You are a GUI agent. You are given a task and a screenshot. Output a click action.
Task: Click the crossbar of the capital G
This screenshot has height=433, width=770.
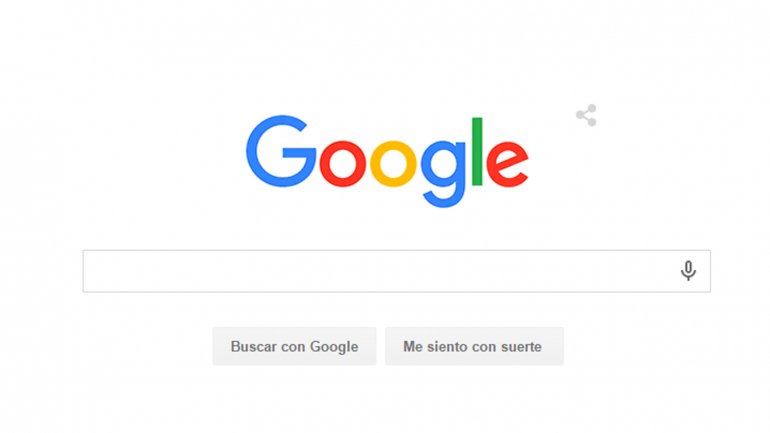coord(299,153)
